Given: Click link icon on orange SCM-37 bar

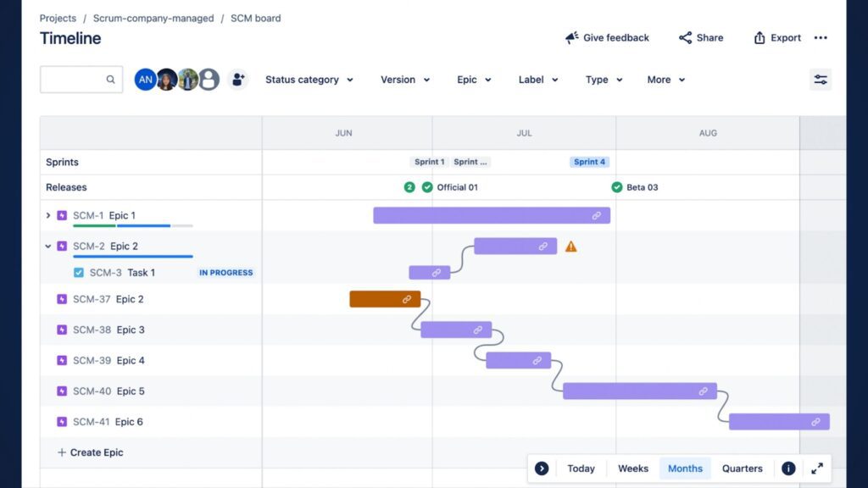Looking at the screenshot, I should 407,299.
